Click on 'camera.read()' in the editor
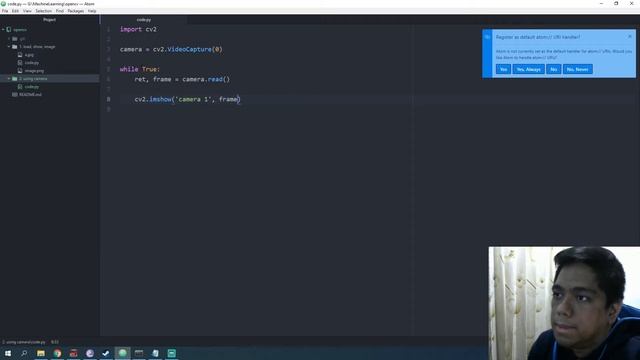The image size is (640, 360). coord(206,79)
